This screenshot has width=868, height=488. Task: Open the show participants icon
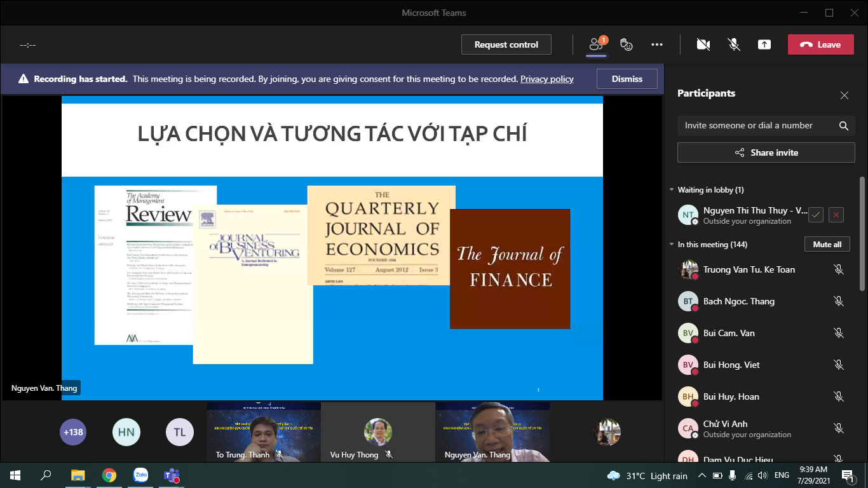(596, 44)
